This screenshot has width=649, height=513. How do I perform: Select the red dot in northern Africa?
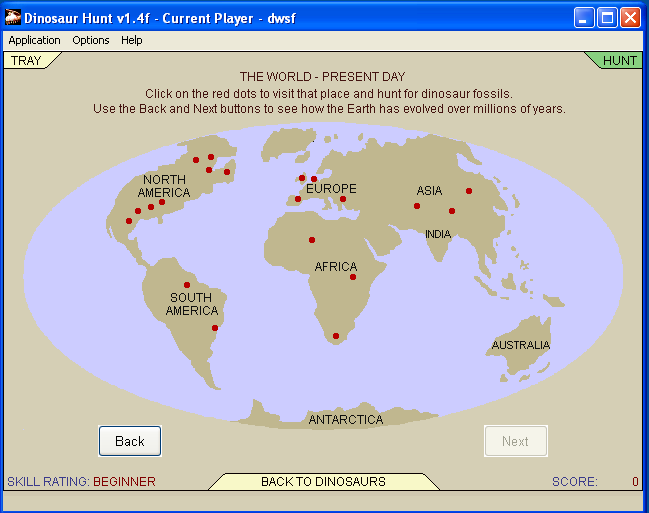(x=312, y=240)
